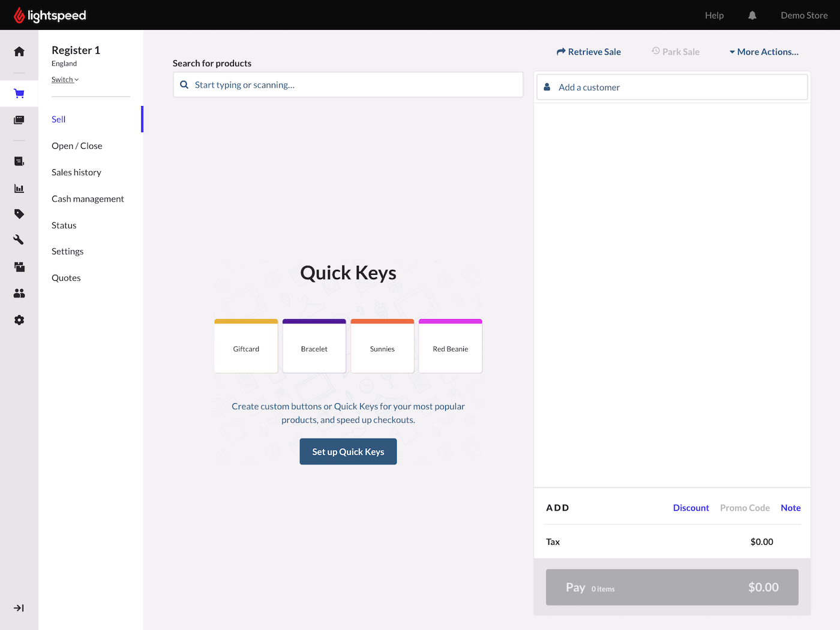Collapse the sidebar with the arrow icon

tap(19, 608)
